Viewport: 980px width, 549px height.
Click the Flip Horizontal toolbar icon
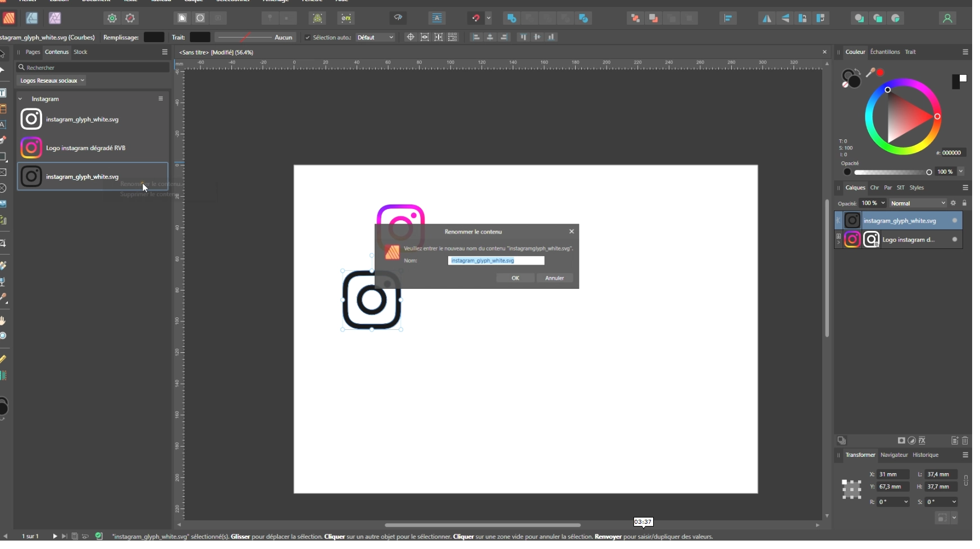pos(767,19)
